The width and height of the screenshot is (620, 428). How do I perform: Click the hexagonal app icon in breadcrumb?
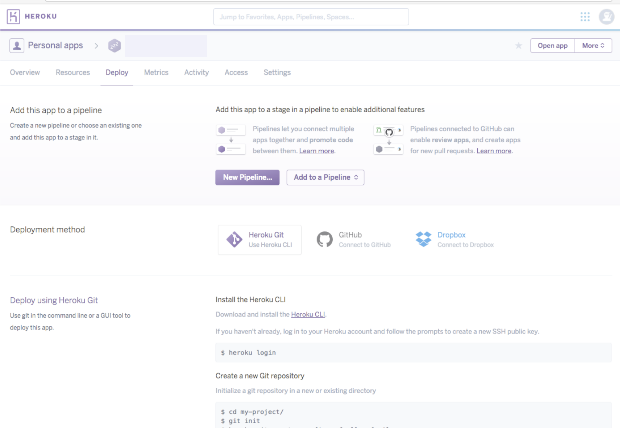pos(114,45)
